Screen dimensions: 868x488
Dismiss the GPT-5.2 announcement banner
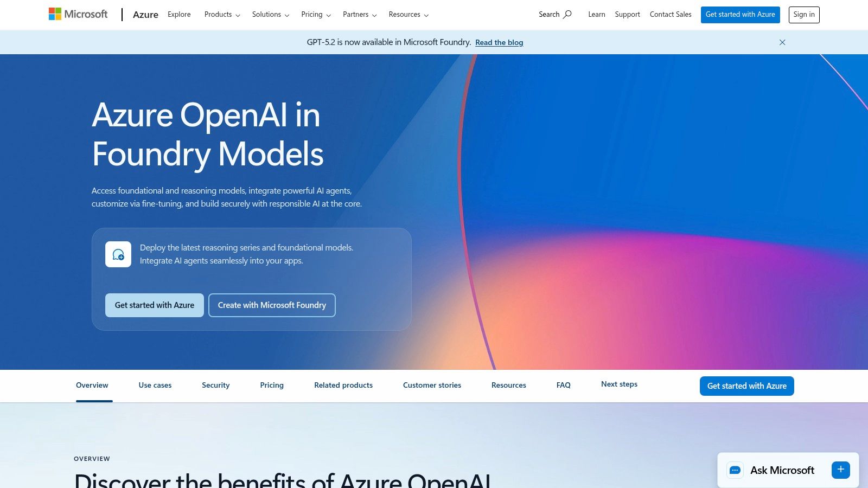pyautogui.click(x=782, y=42)
